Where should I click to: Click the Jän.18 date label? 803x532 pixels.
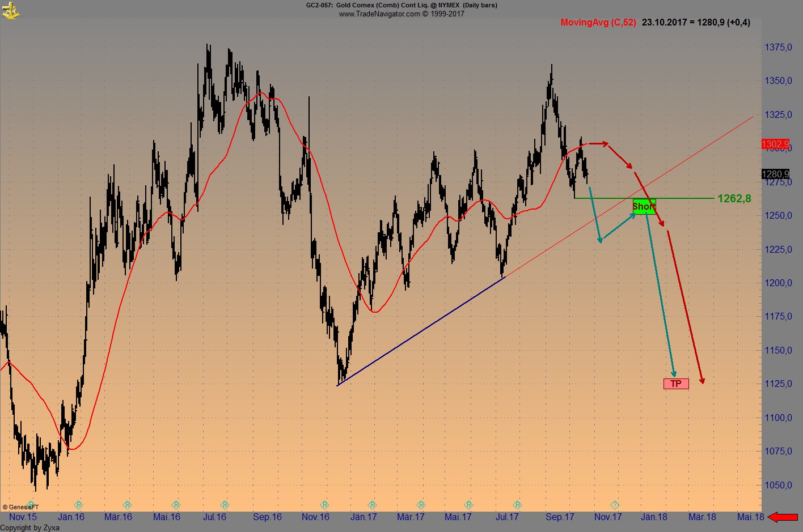coord(654,517)
